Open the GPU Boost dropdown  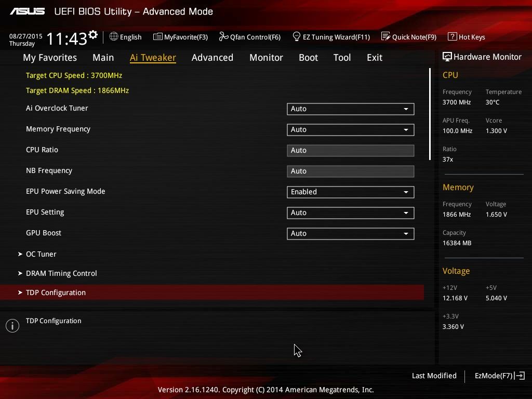pos(351,233)
